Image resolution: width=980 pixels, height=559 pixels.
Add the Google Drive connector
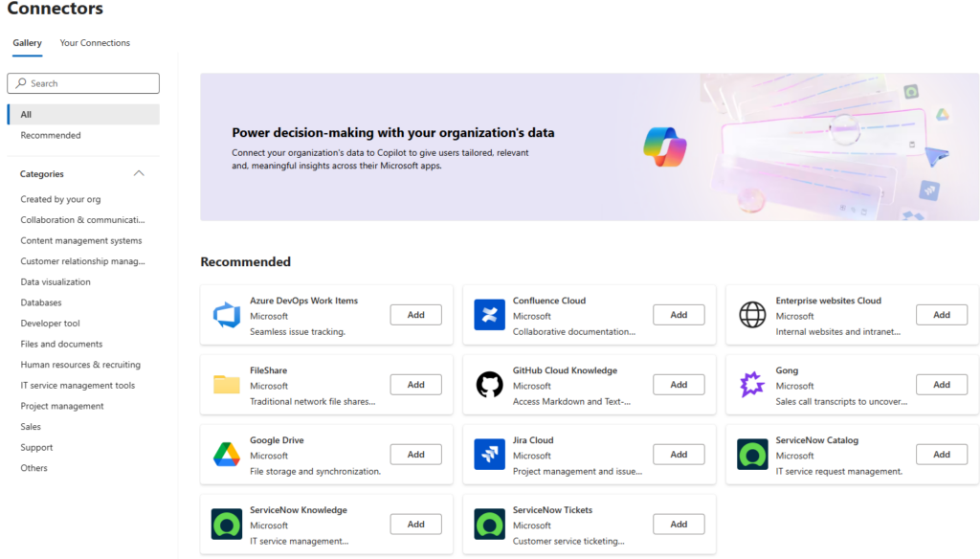pyautogui.click(x=415, y=455)
